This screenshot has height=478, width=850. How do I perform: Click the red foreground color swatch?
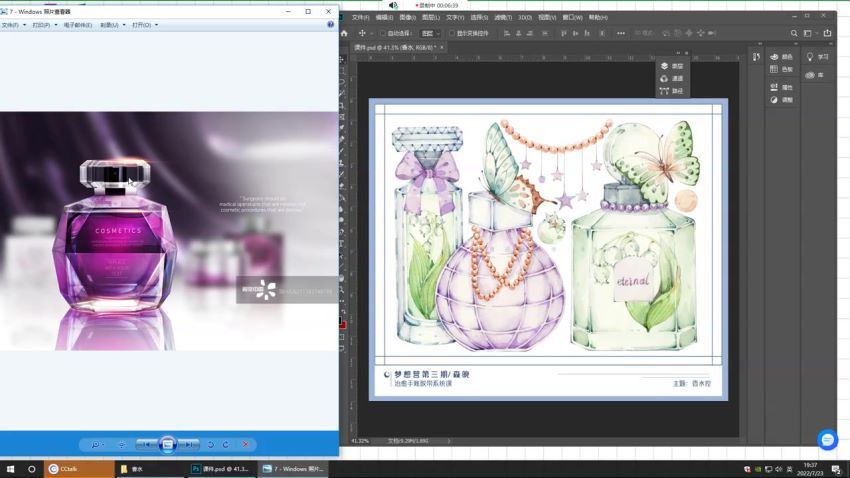(x=342, y=324)
